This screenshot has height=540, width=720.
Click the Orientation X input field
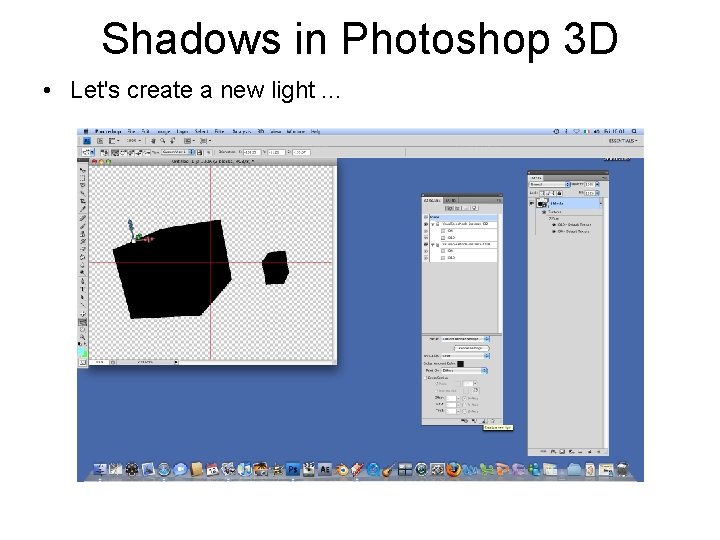click(251, 152)
